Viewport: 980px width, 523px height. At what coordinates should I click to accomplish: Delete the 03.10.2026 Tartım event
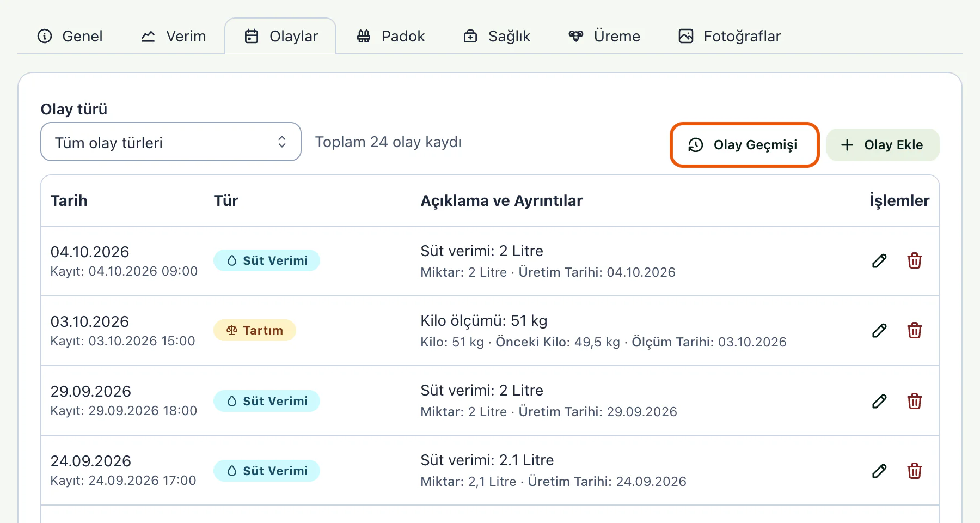click(x=915, y=331)
